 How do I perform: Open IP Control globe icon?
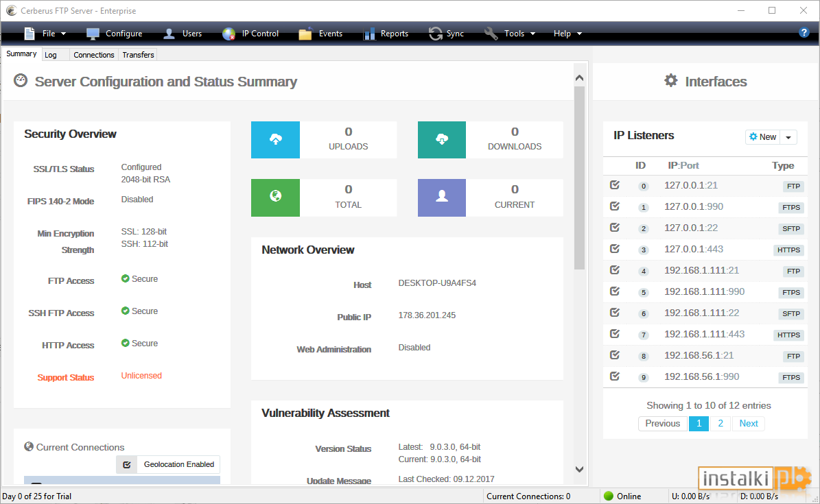229,34
